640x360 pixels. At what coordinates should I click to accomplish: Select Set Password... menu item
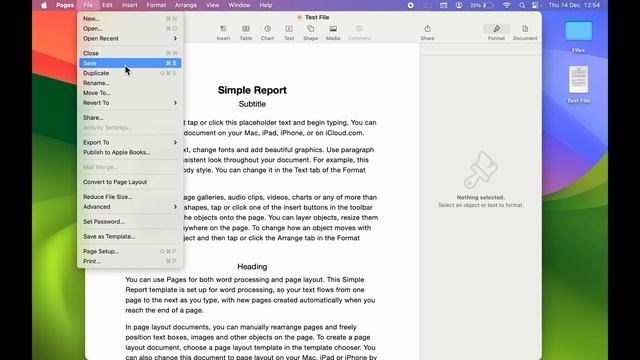(x=130, y=222)
